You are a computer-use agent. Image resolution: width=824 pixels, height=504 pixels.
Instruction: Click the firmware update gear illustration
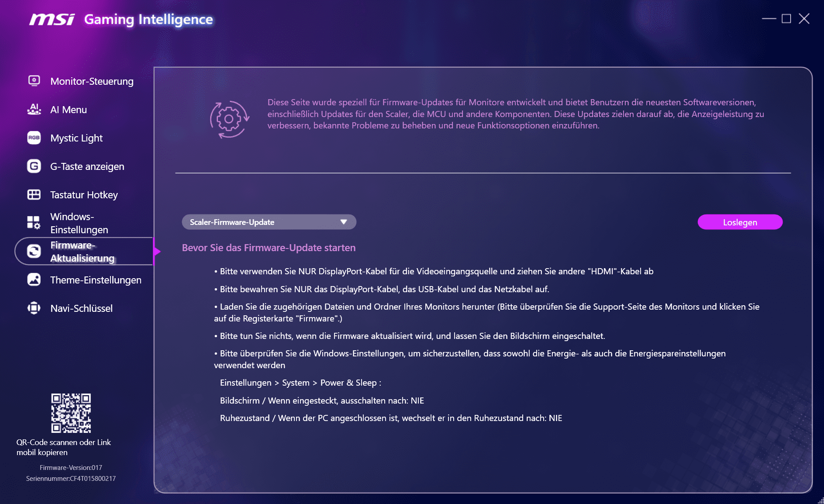pyautogui.click(x=229, y=119)
